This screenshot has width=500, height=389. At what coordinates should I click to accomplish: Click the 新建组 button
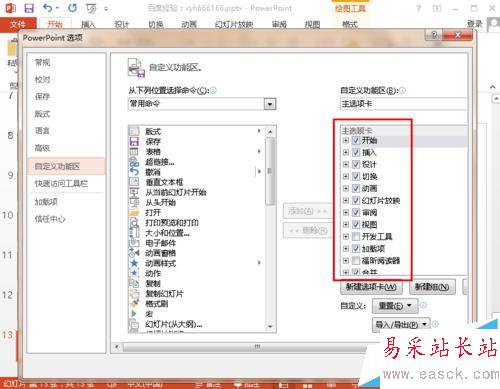click(x=432, y=287)
